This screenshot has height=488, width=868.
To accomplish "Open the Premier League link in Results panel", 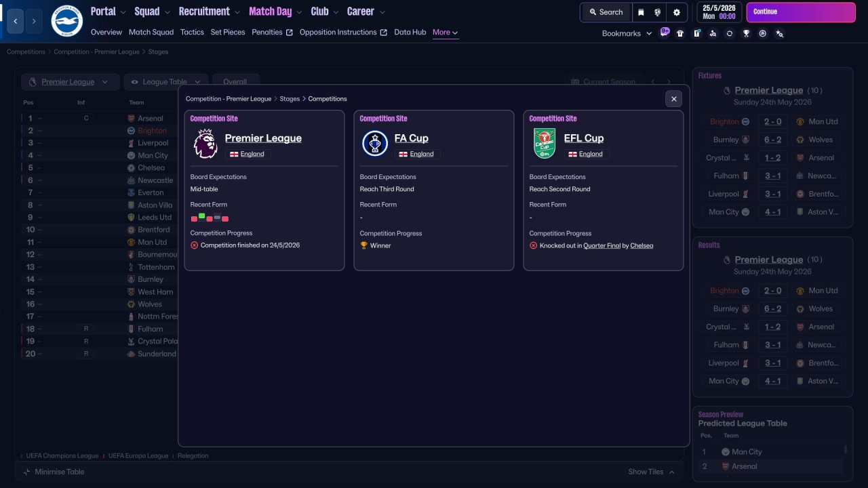I will coord(769,260).
